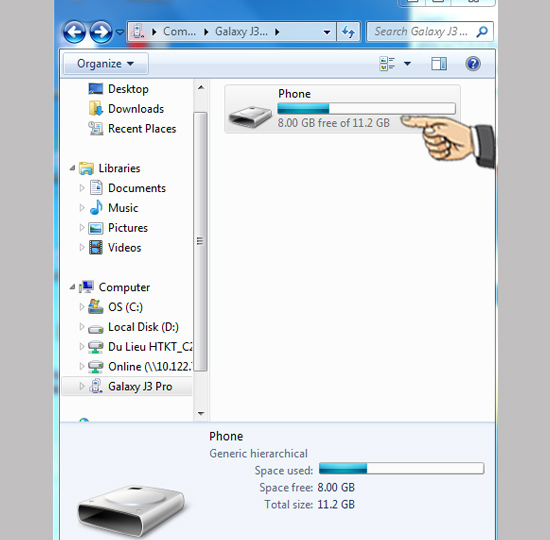Open Desktop in navigation pane
Image resolution: width=550 pixels, height=540 pixels.
click(x=128, y=89)
